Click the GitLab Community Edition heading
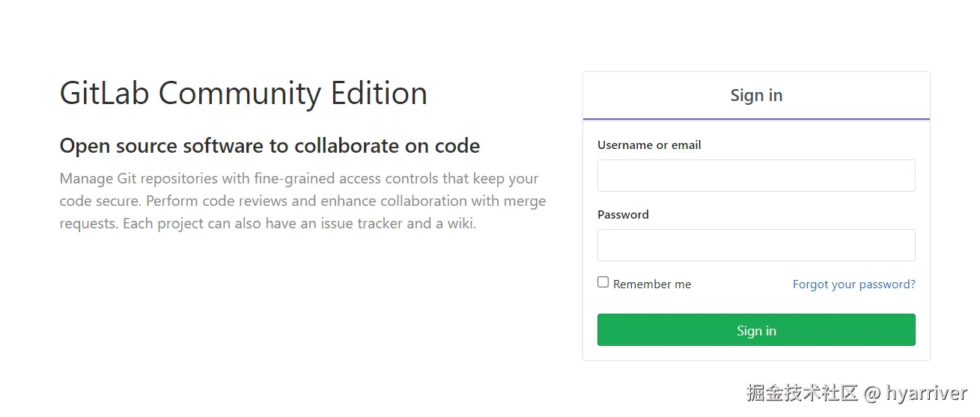The image size is (980, 417). tap(243, 94)
